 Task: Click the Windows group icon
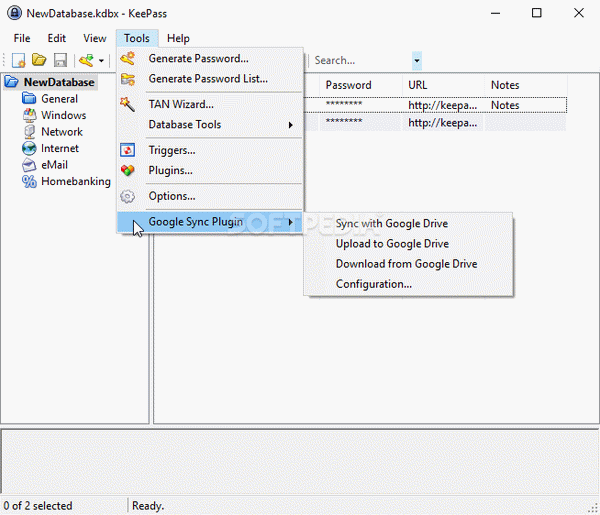[x=29, y=115]
